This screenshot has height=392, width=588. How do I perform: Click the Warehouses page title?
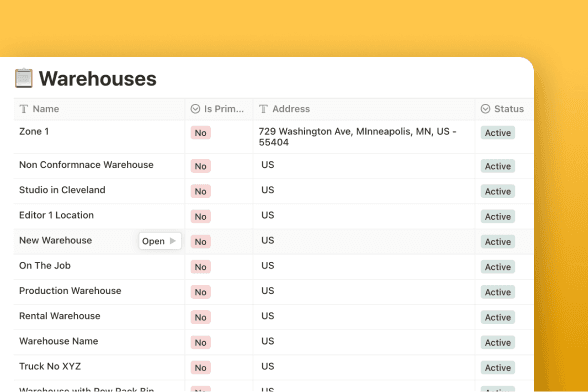(x=98, y=79)
